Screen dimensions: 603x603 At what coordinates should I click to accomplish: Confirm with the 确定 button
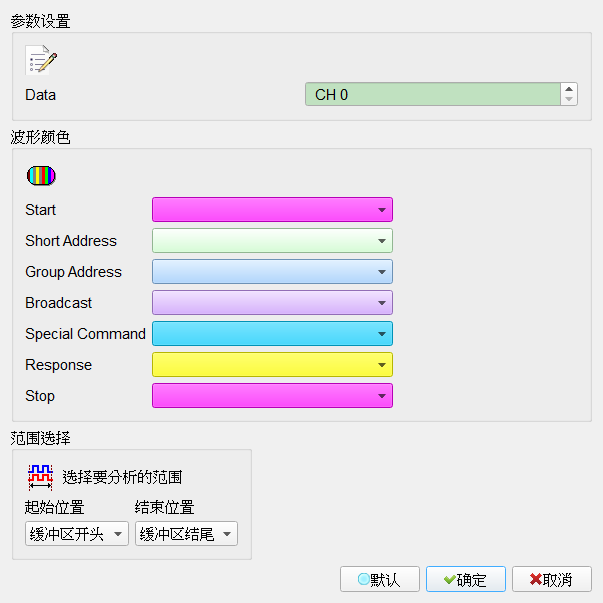(466, 579)
